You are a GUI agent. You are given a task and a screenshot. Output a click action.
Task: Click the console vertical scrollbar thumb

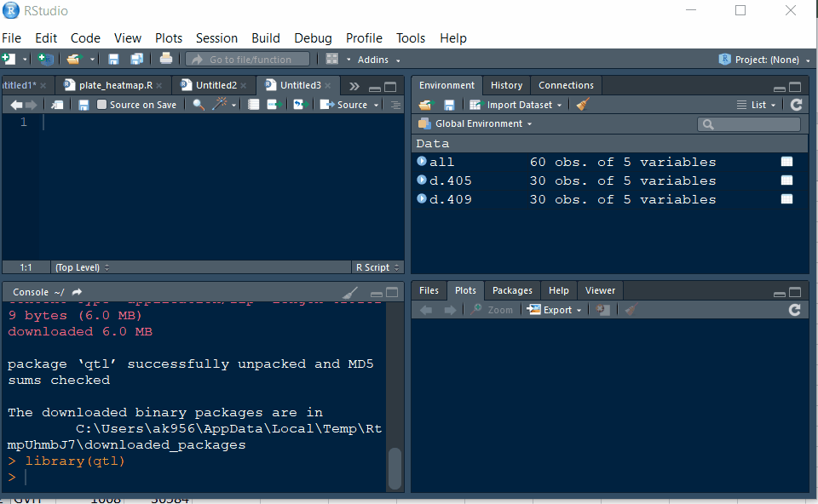click(395, 467)
